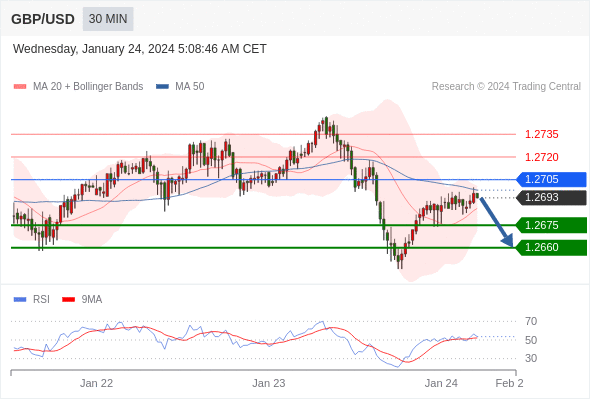Click the RSI 70 level label
The height and width of the screenshot is (400, 590).
tap(531, 321)
